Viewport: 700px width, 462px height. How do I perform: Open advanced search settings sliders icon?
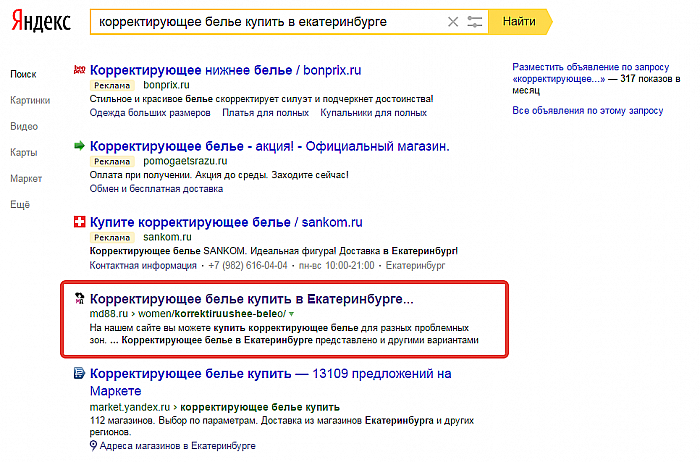click(475, 21)
